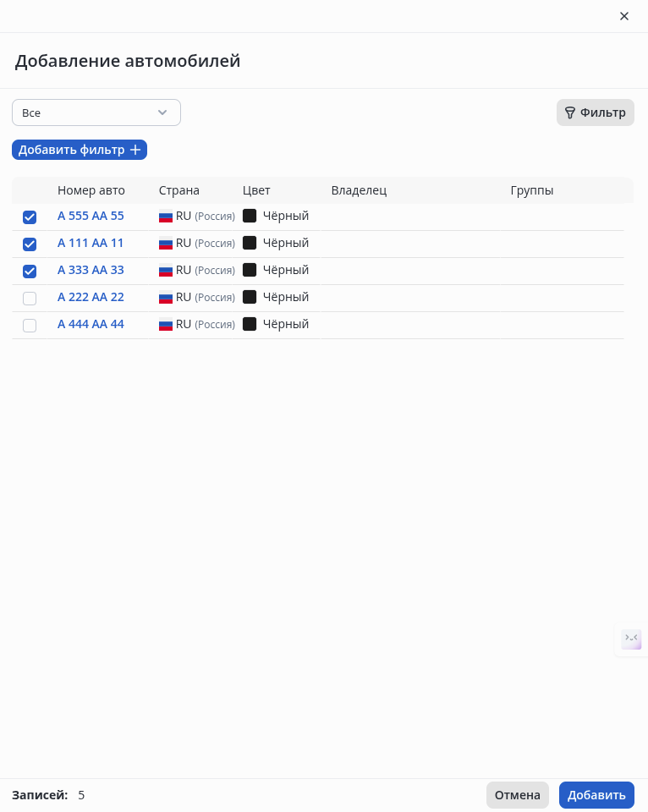Open the Все dropdown list
The image size is (648, 812).
96,112
